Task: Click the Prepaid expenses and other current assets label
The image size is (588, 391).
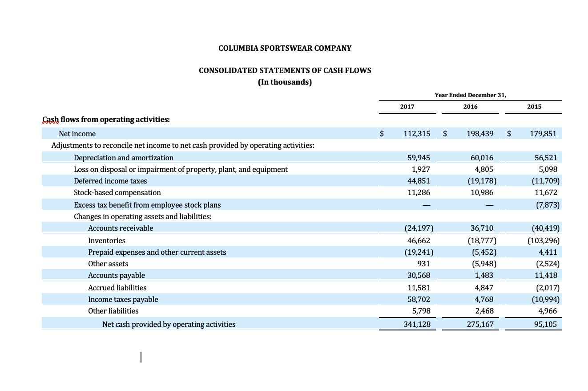Action: 157,252
